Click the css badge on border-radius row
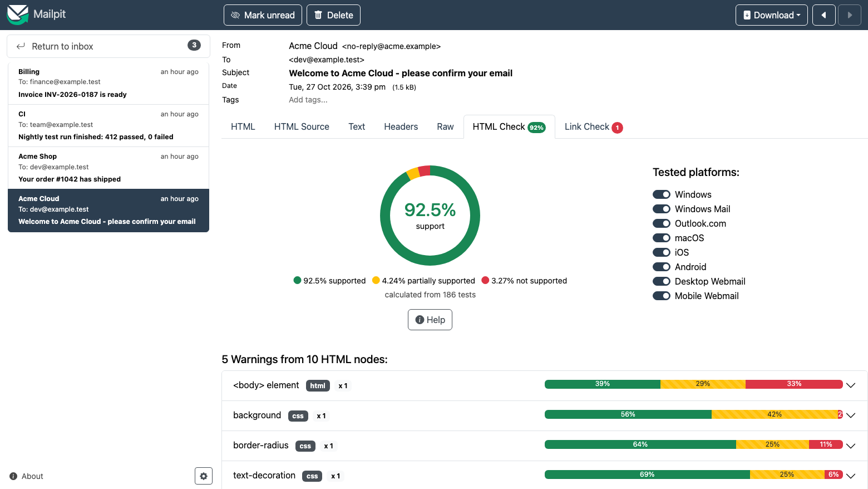 click(x=305, y=446)
